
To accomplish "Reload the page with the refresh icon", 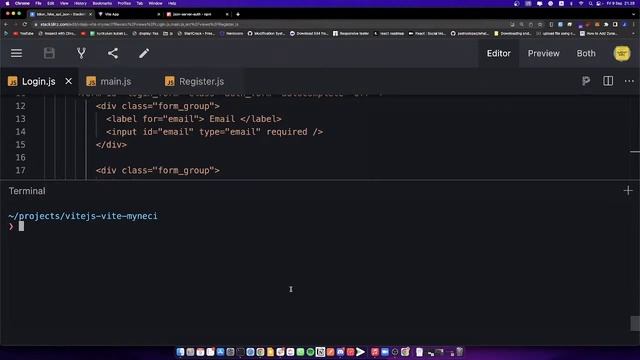I will pos(25,24).
